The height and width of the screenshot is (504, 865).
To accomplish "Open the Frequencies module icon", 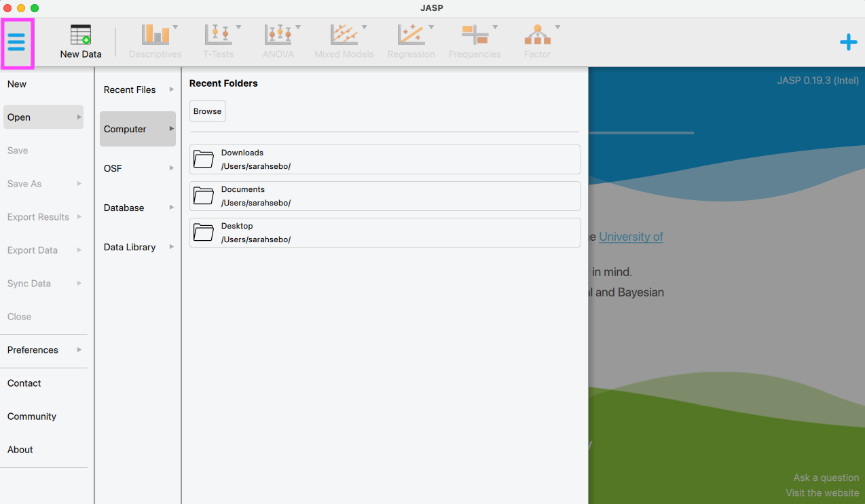I will (475, 36).
